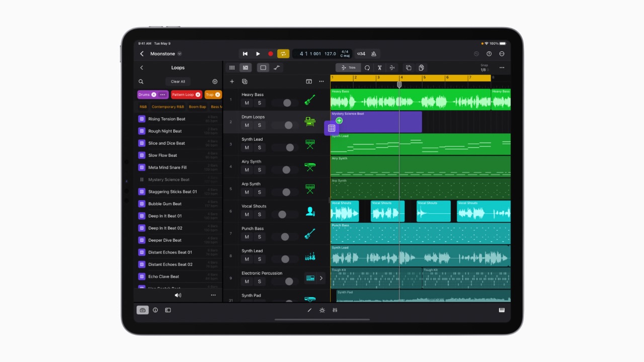The width and height of the screenshot is (644, 362).
Task: Select the Pencil edit tool at bottom
Action: [x=309, y=310]
